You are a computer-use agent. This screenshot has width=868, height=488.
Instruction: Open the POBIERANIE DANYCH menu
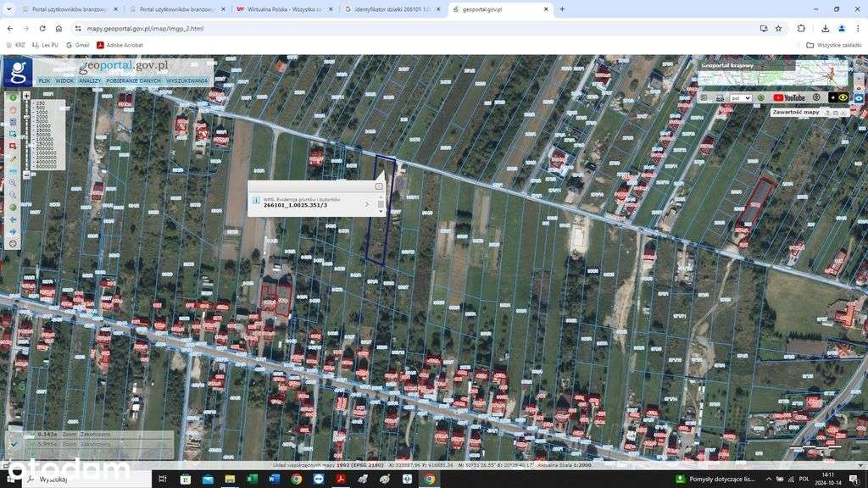coord(133,80)
